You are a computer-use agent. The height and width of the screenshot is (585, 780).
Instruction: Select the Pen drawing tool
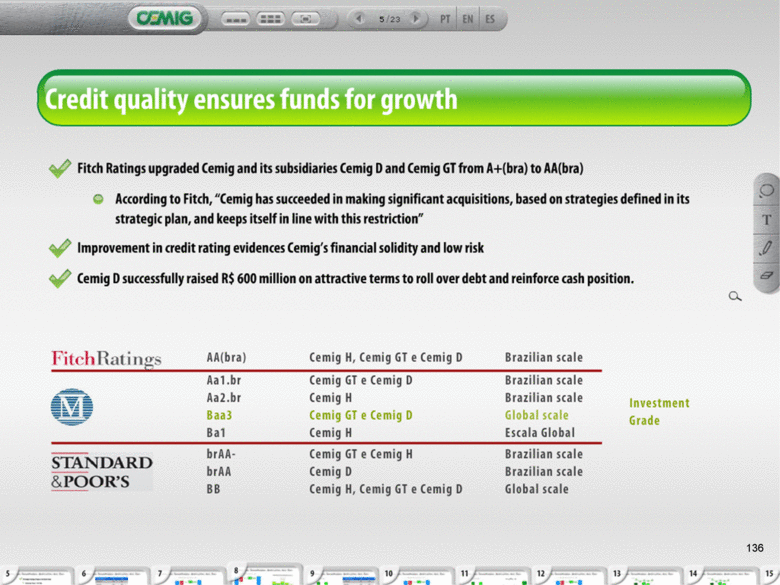(767, 248)
